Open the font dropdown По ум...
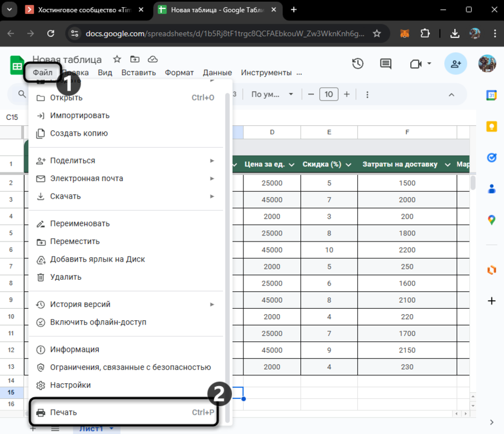 272,94
